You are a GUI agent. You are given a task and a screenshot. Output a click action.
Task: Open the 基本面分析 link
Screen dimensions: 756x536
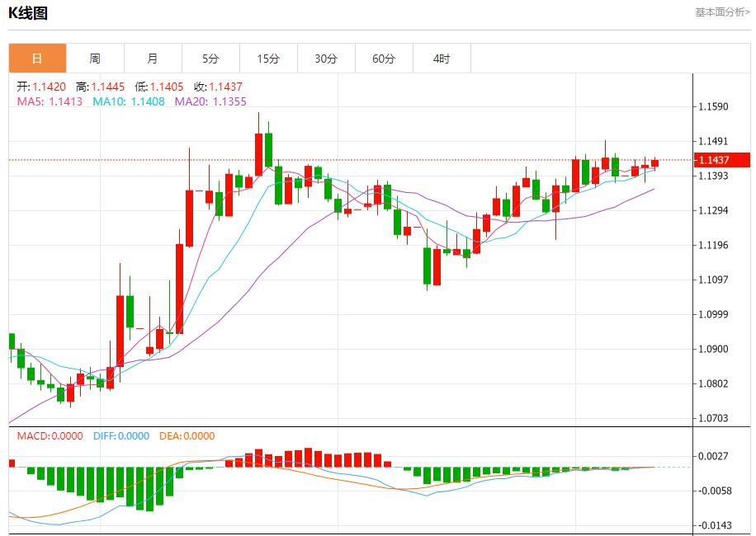722,12
